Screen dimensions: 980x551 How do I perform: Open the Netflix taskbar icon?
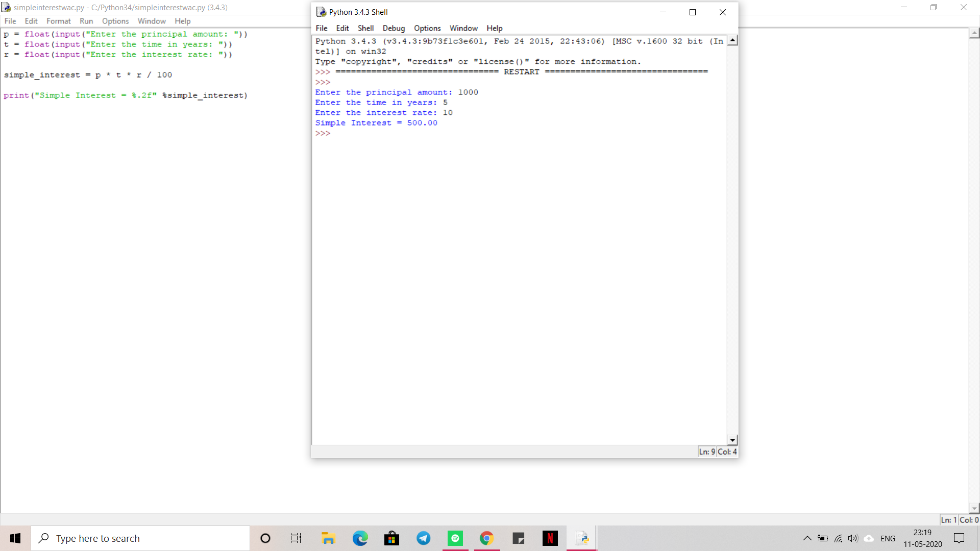[x=550, y=538]
